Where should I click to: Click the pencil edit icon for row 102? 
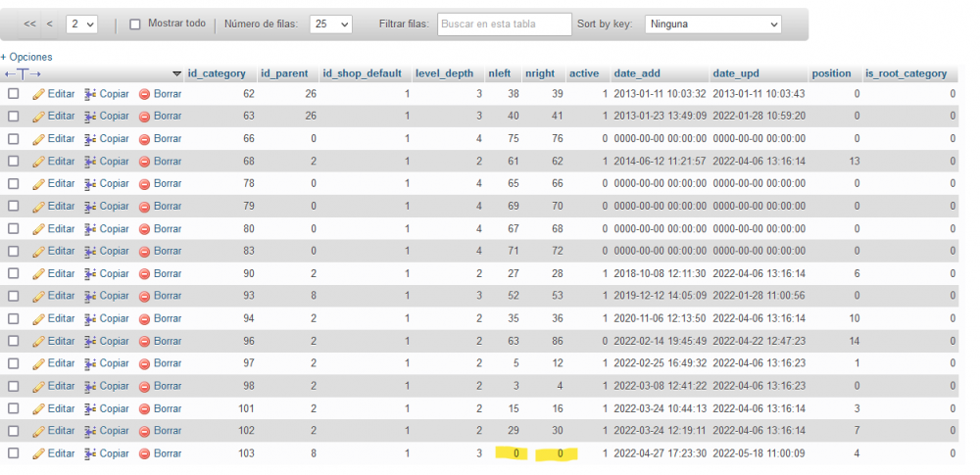[39, 431]
